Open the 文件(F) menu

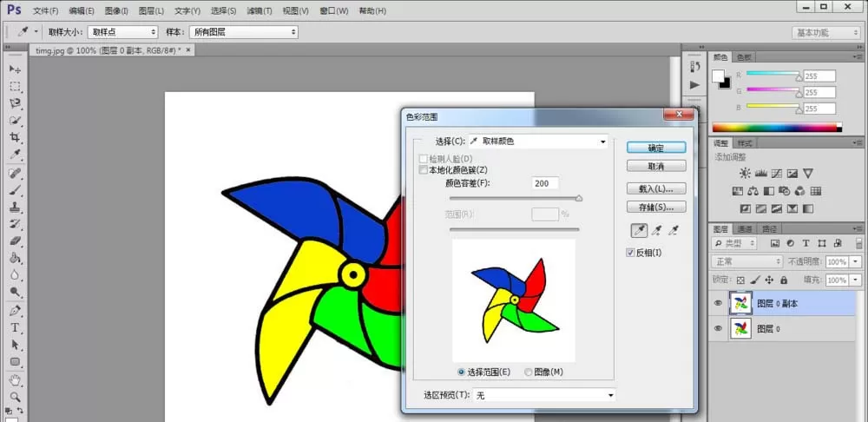pyautogui.click(x=45, y=10)
